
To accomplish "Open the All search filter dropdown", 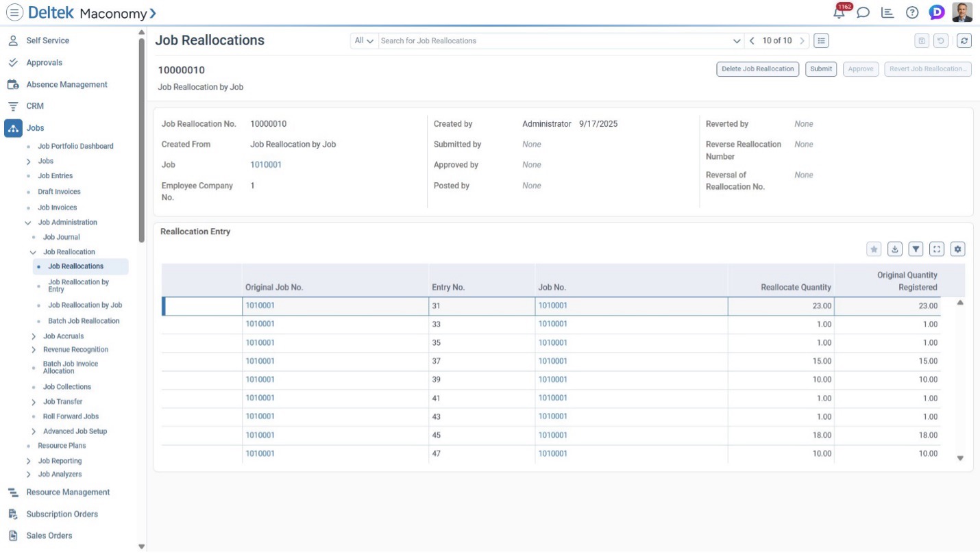I will pos(363,41).
